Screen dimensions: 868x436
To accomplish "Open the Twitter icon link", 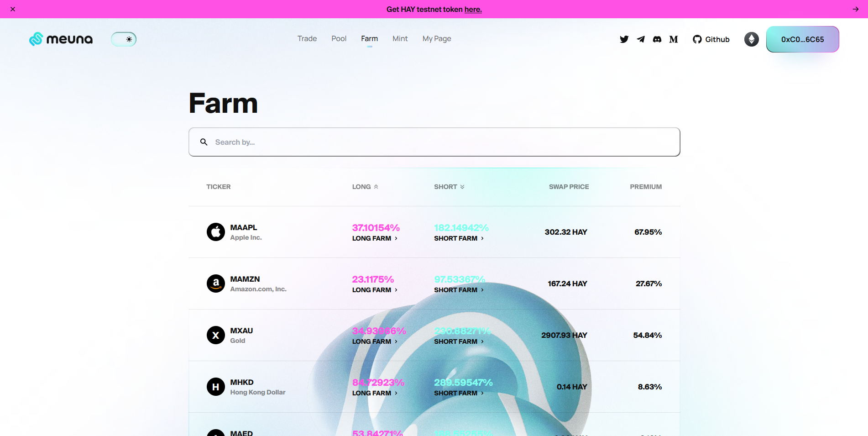I will (x=624, y=39).
